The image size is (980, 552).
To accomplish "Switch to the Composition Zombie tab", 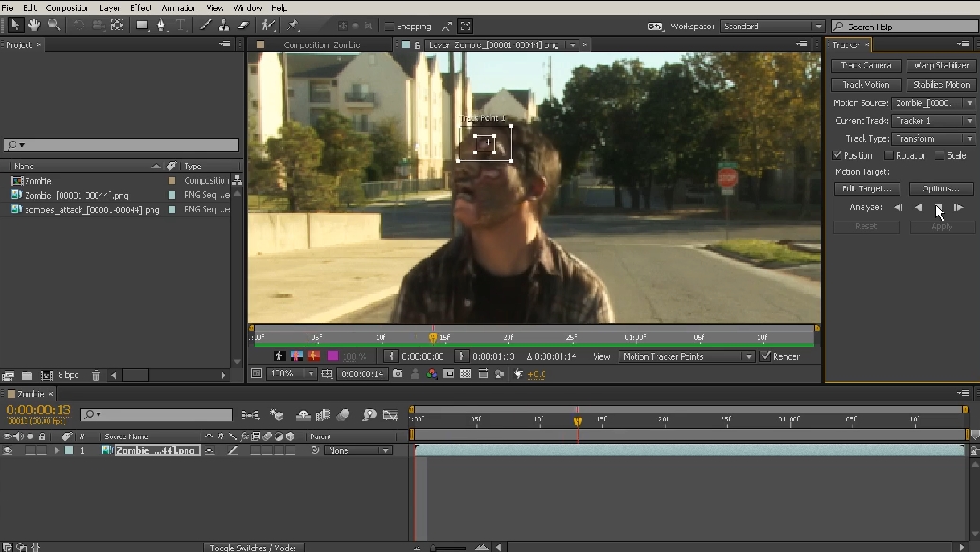I will pyautogui.click(x=322, y=45).
